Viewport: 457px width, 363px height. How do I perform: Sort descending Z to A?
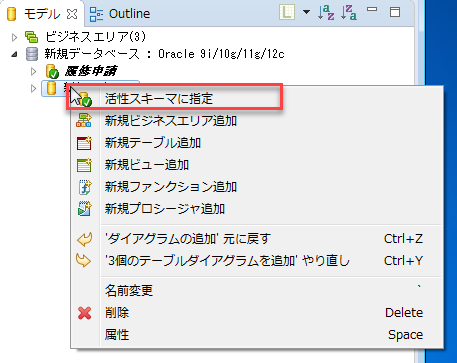[x=349, y=12]
